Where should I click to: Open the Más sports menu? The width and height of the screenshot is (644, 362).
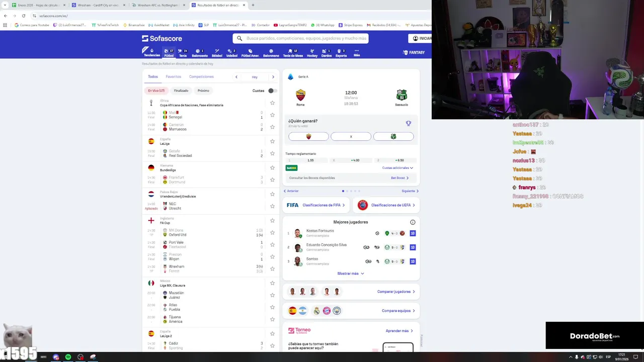point(357,52)
